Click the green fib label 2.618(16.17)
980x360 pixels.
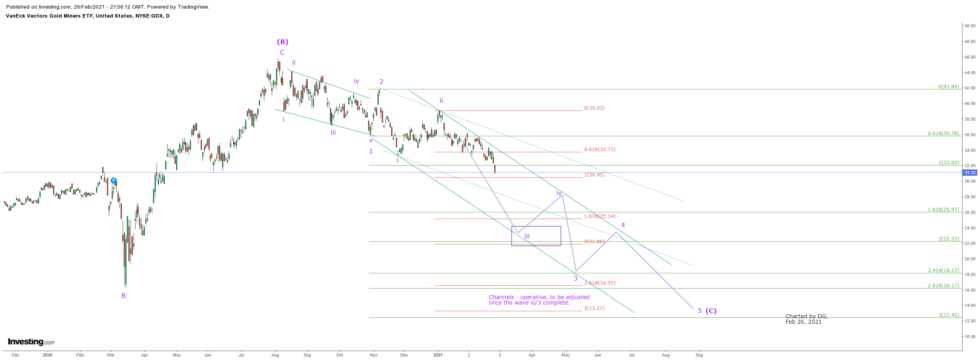click(943, 286)
